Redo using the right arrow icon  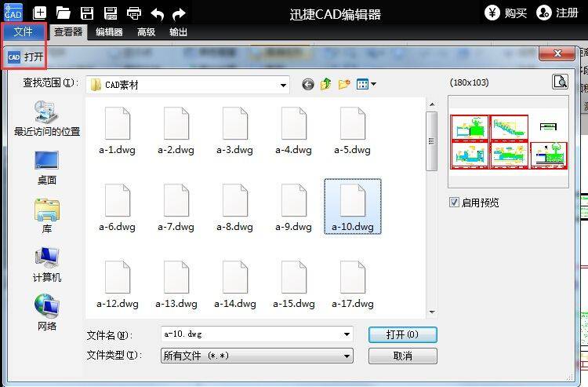pos(179,14)
